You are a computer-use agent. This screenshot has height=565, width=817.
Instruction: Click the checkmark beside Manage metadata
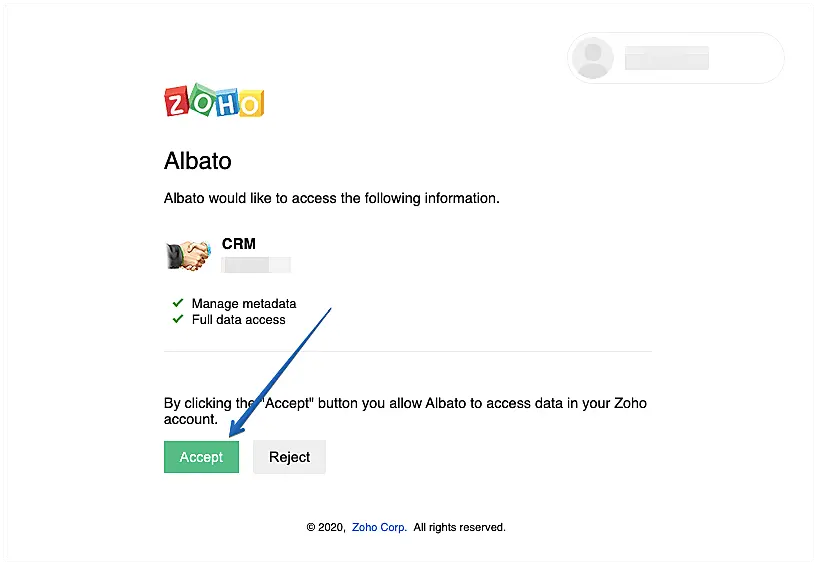click(177, 303)
